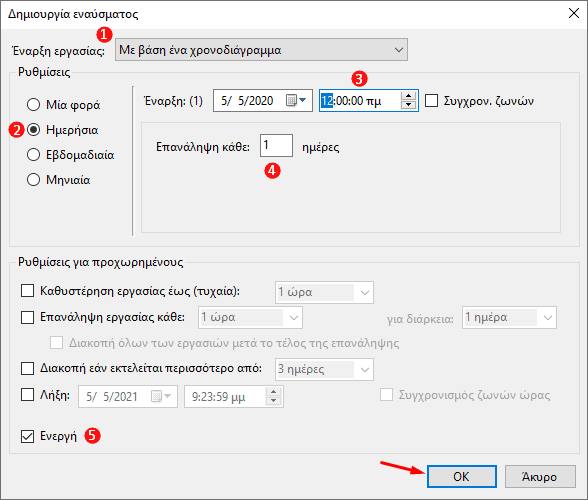Open the start date calendar picker icon
This screenshot has height=500, width=588.
(296, 101)
